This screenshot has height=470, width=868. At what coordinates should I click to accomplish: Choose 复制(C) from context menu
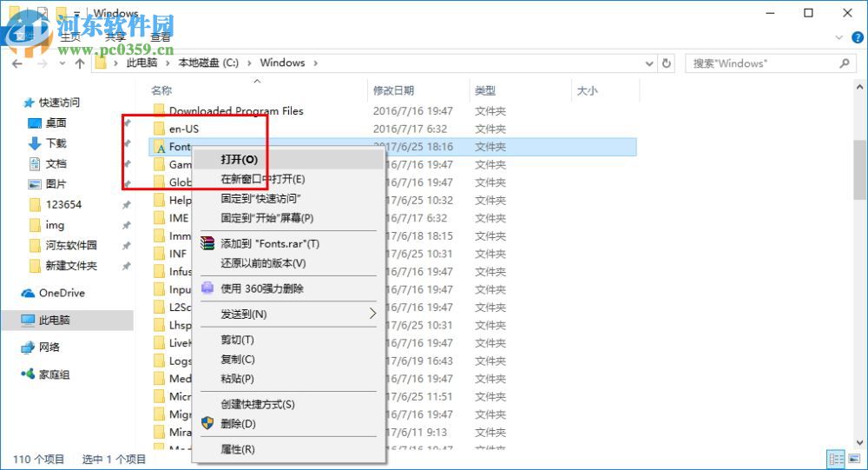[x=288, y=359]
